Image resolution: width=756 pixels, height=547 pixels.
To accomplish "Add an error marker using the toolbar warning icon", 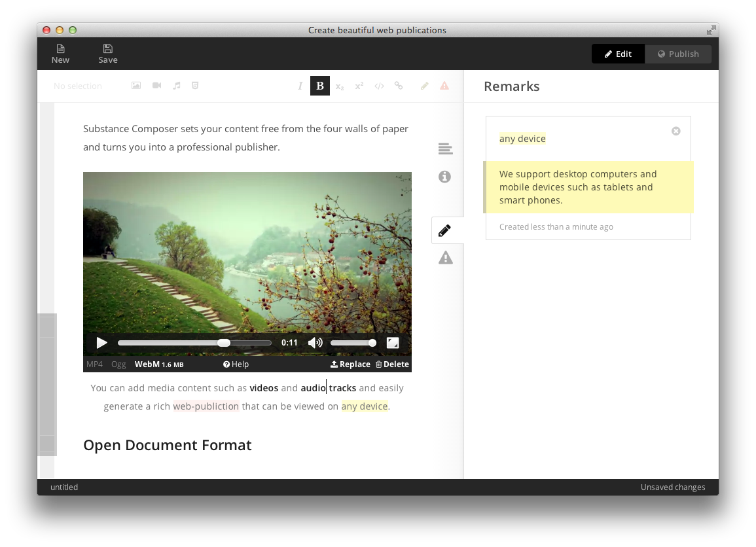I will (444, 86).
